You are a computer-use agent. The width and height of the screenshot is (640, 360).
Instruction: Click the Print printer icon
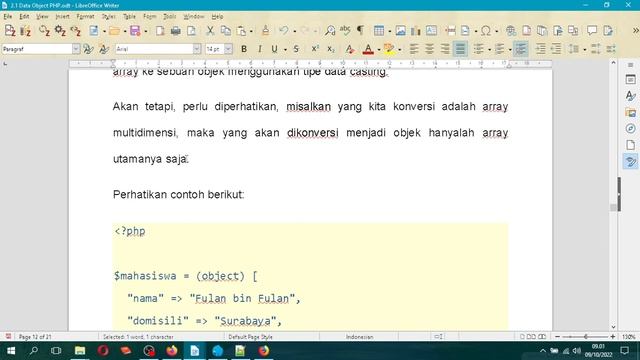(176, 31)
